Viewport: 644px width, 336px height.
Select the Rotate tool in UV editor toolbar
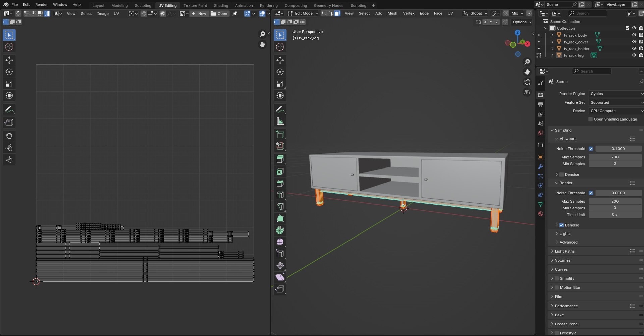tap(9, 72)
